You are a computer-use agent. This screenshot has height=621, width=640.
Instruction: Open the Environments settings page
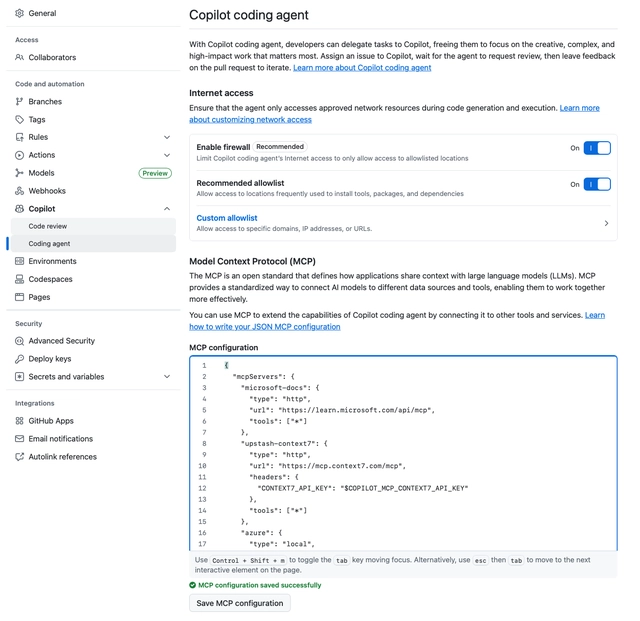pyautogui.click(x=52, y=261)
